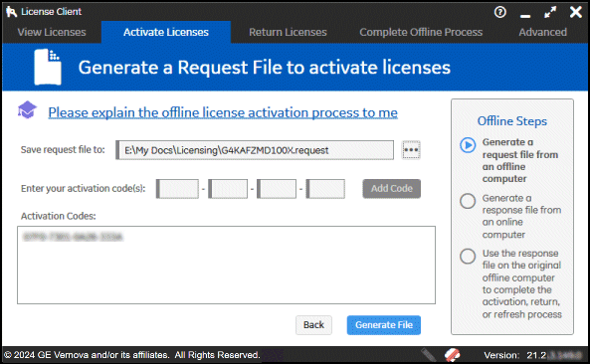
Task: Open the Advanced tab
Action: click(x=542, y=33)
